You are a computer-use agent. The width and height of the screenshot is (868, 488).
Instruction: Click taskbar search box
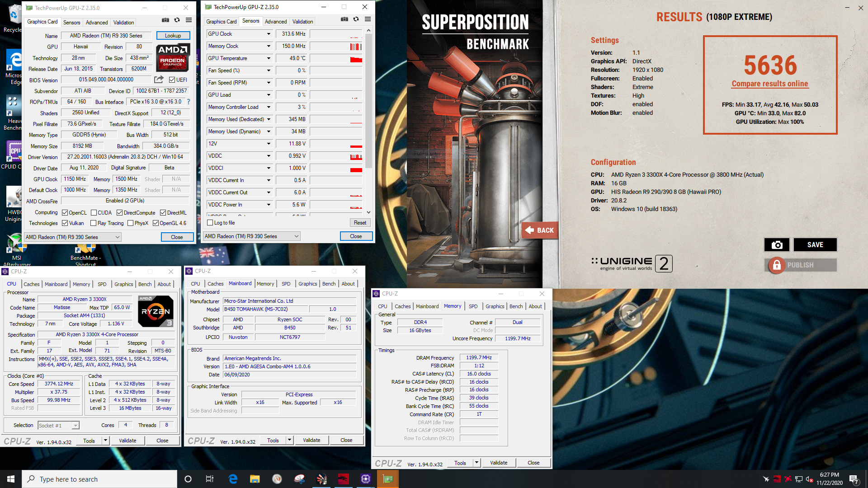click(x=99, y=479)
